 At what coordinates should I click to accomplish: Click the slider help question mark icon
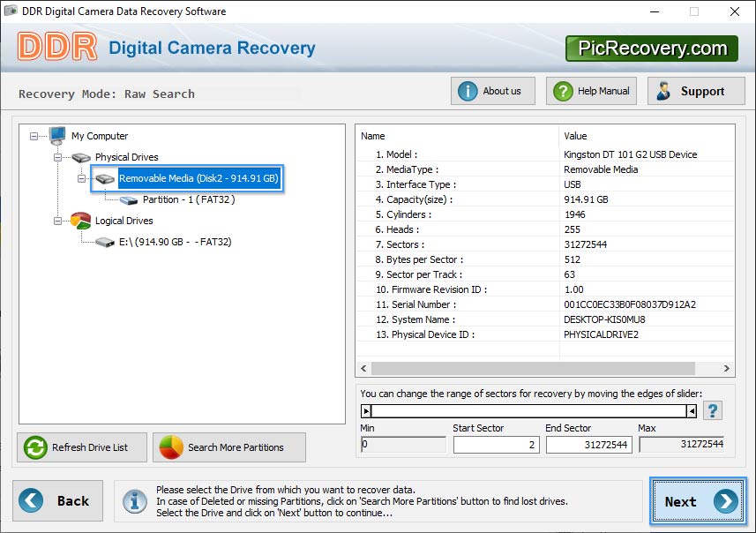click(x=713, y=411)
